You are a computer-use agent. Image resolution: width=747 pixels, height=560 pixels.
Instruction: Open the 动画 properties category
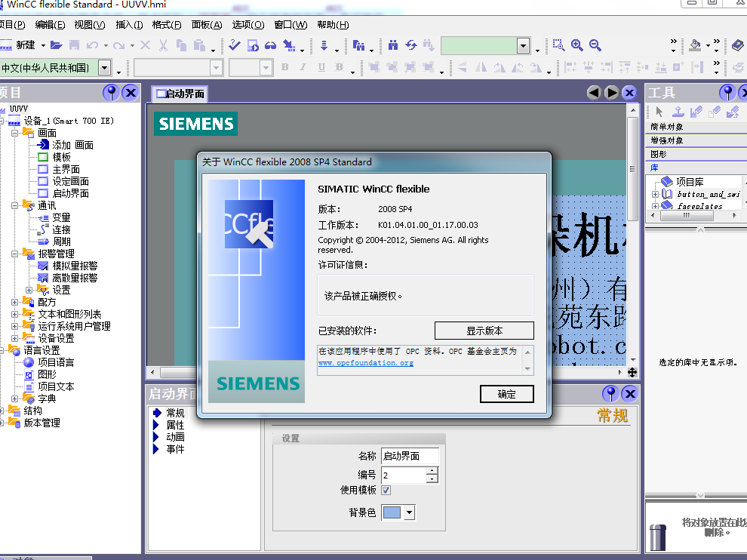point(175,437)
